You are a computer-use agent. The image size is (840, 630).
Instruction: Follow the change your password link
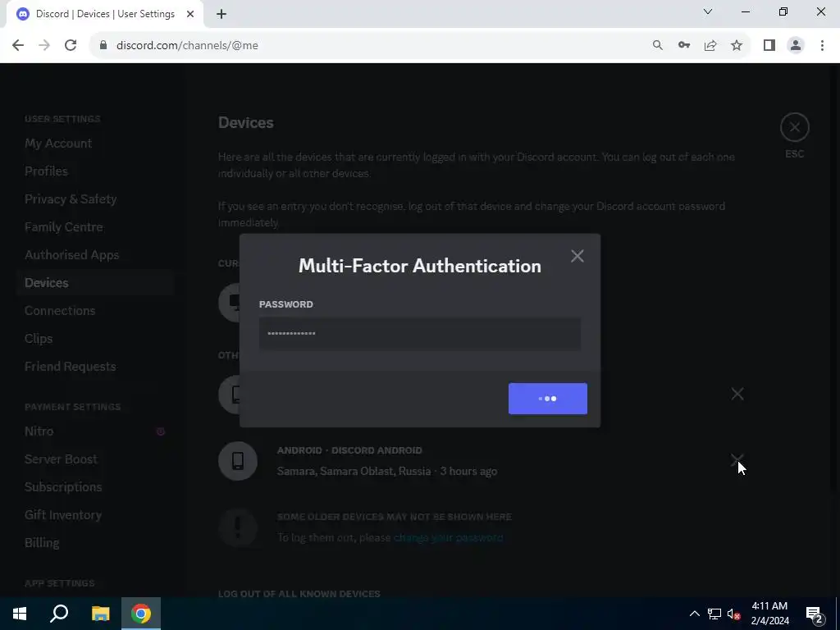[449, 537]
